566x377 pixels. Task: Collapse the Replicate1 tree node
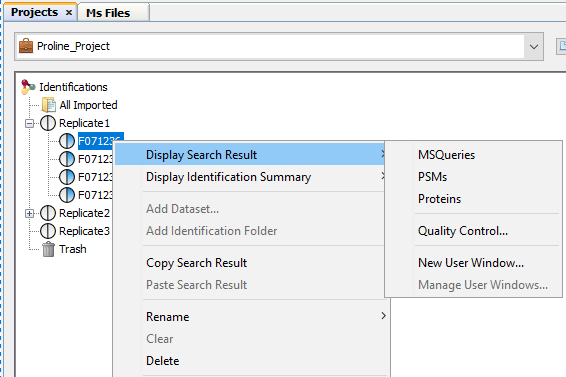tap(30, 124)
